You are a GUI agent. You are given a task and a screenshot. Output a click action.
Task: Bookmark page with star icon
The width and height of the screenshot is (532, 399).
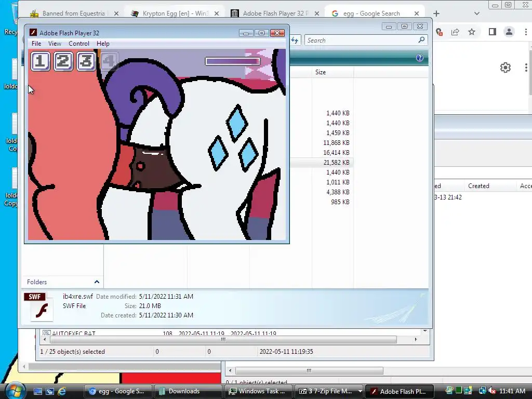(472, 32)
